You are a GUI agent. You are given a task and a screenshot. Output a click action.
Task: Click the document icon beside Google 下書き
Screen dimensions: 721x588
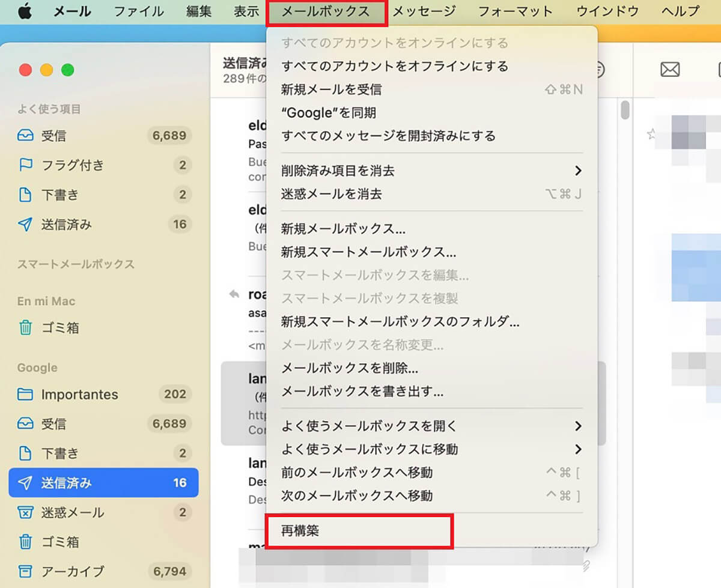point(25,453)
